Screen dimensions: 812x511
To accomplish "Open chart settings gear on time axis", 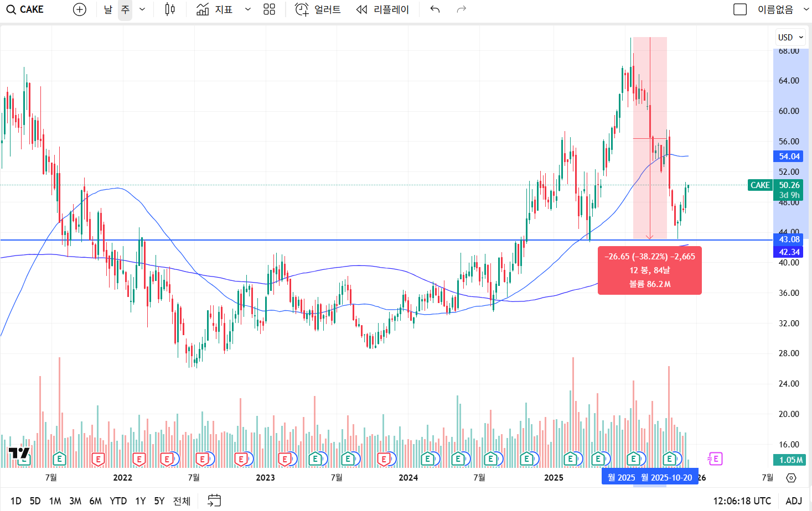I will click(791, 478).
